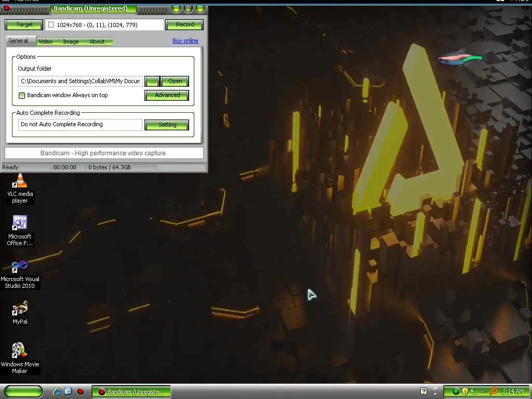Image resolution: width=532 pixels, height=399 pixels.
Task: Switch to the General tab
Action: click(18, 41)
